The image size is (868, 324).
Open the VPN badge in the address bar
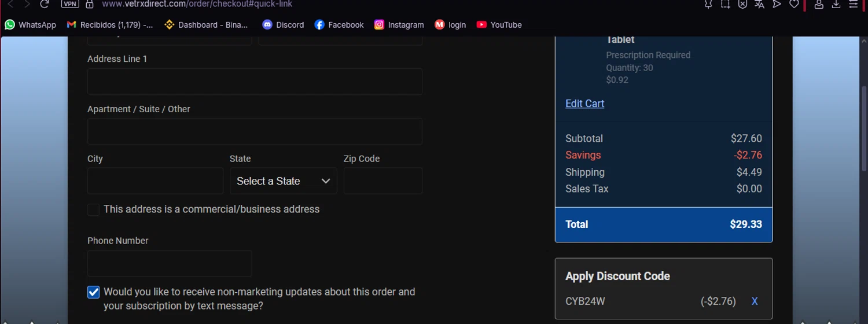pos(70,4)
